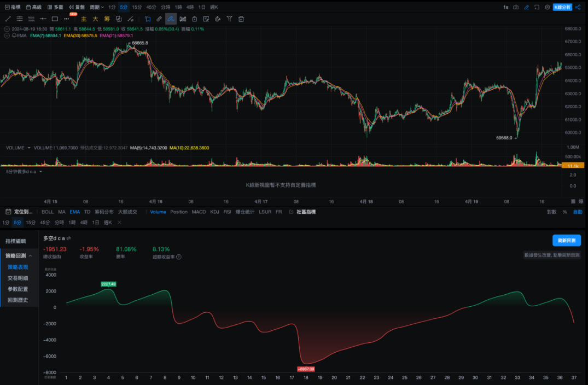Collapse the 策略回測 sidebar section
The width and height of the screenshot is (588, 385).
coord(31,256)
